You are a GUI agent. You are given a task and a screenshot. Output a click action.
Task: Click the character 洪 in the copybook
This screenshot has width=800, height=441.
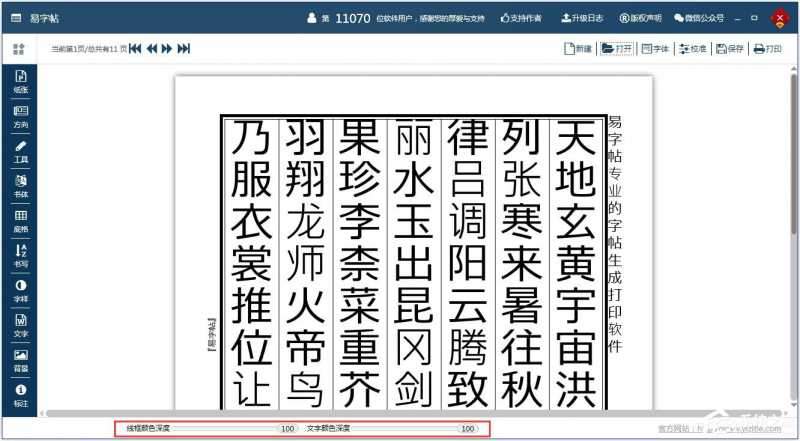pyautogui.click(x=576, y=389)
